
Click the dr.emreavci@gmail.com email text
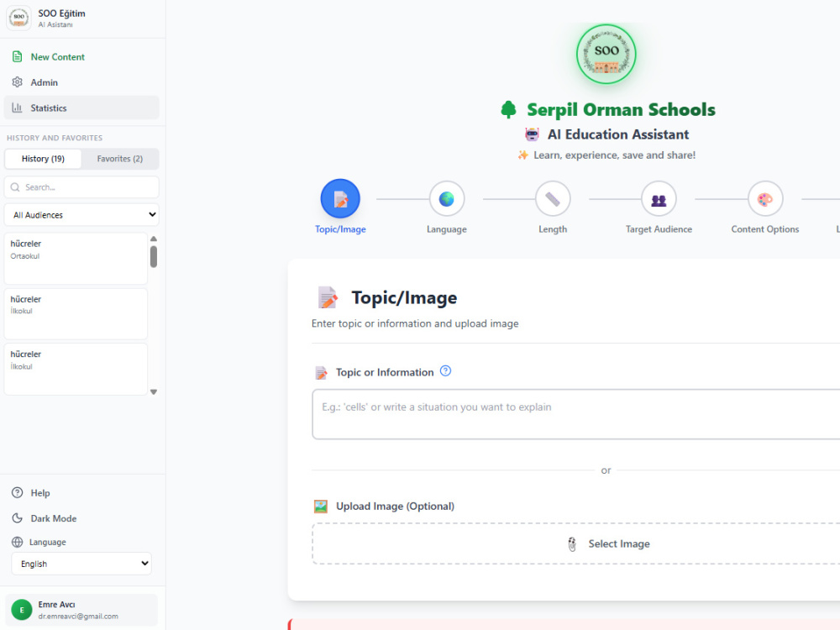click(x=78, y=617)
